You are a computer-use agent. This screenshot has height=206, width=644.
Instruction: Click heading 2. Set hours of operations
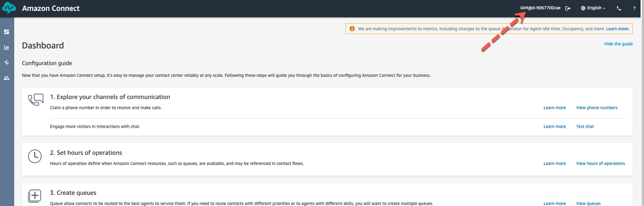[x=86, y=153]
